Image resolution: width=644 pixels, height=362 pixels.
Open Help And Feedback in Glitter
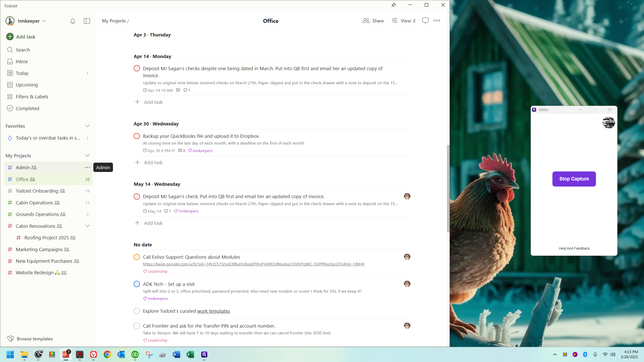click(x=574, y=248)
